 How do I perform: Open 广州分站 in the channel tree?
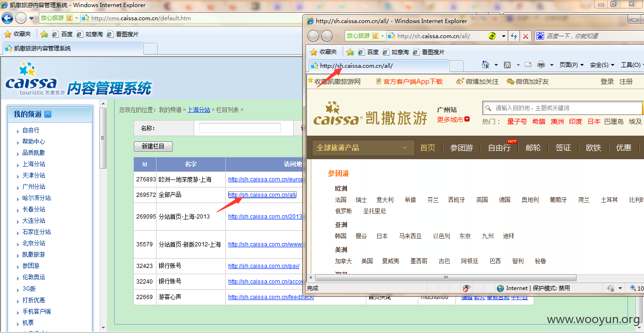pyautogui.click(x=33, y=187)
